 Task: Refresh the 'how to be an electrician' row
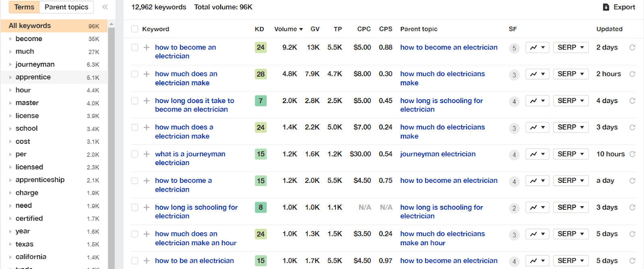pos(632,261)
